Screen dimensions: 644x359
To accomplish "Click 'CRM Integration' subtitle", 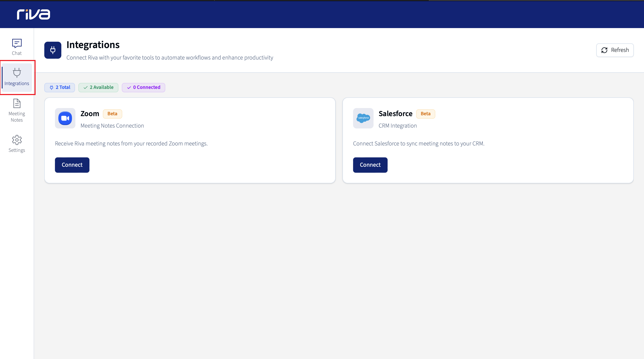I will pyautogui.click(x=398, y=126).
